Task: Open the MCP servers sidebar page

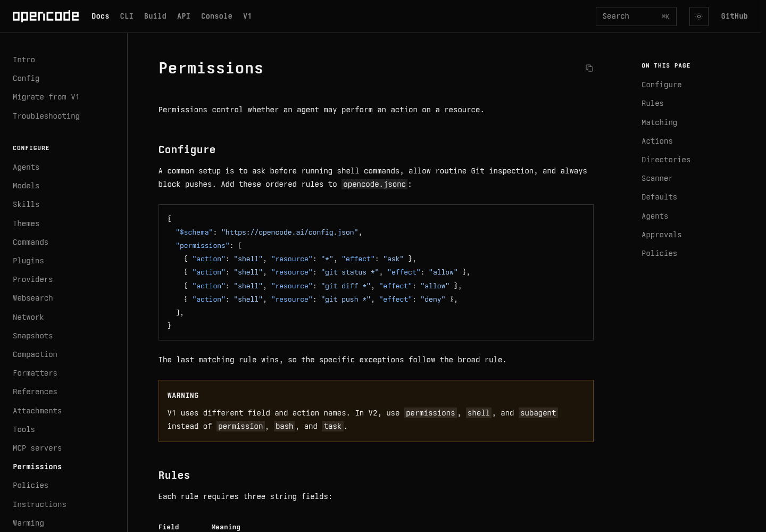Action: [x=37, y=448]
